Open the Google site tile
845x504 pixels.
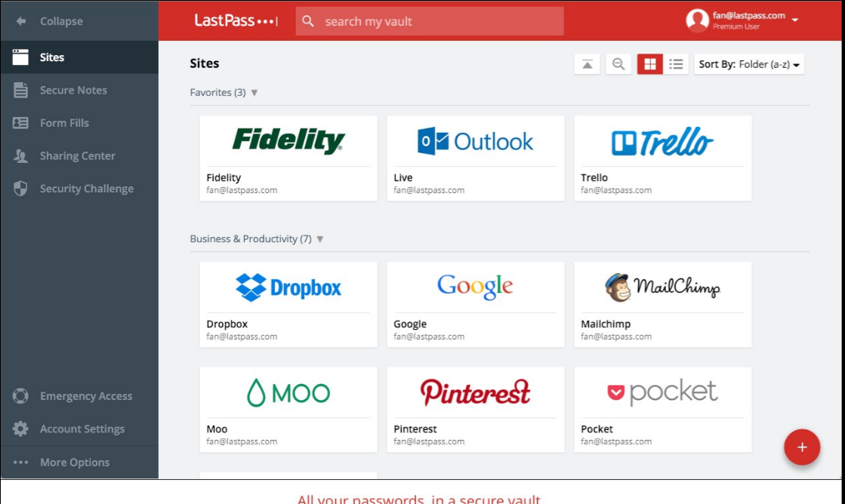pos(475,305)
